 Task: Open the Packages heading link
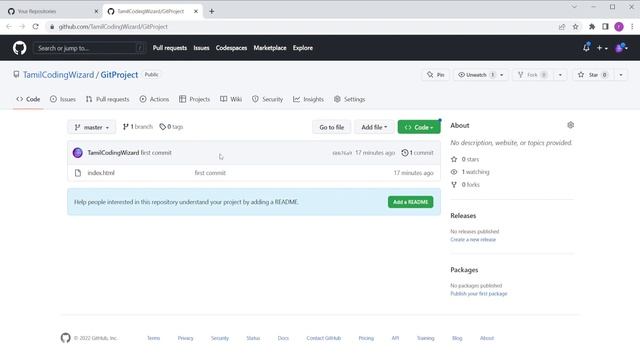coord(464,270)
